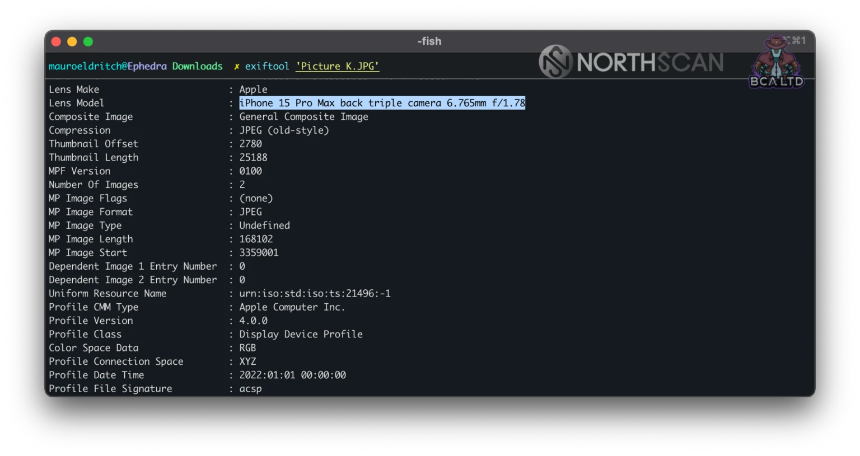Click the MP Image Type label
860x456 pixels.
[85, 226]
